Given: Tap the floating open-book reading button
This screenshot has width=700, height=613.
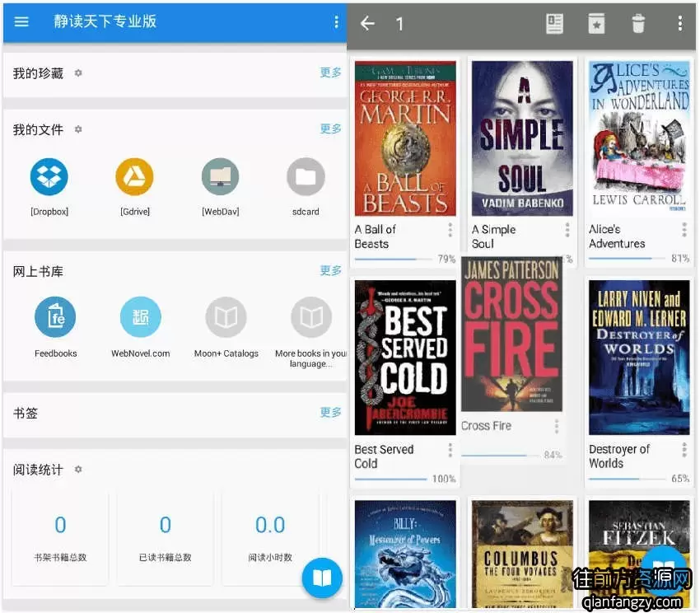Looking at the screenshot, I should 322,578.
